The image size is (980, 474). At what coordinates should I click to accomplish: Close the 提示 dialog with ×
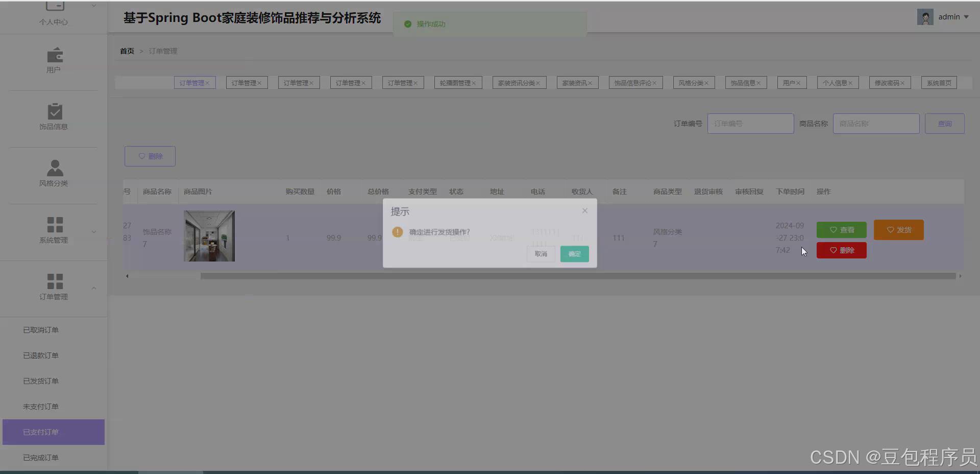584,210
